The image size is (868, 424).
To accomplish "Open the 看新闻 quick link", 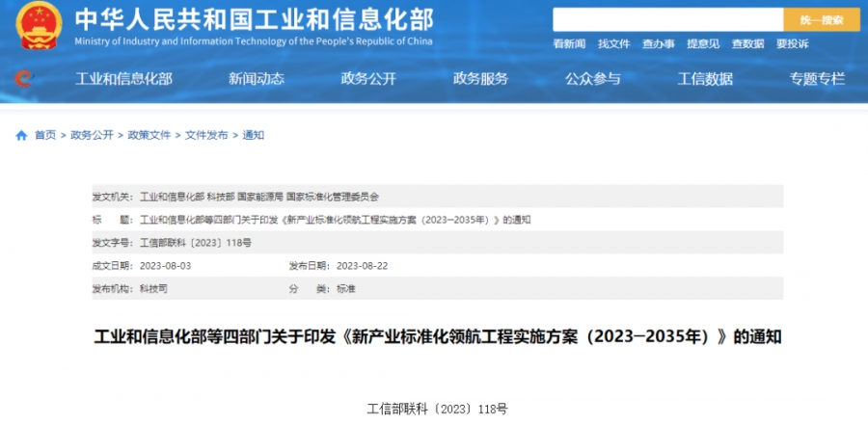I will point(569,44).
